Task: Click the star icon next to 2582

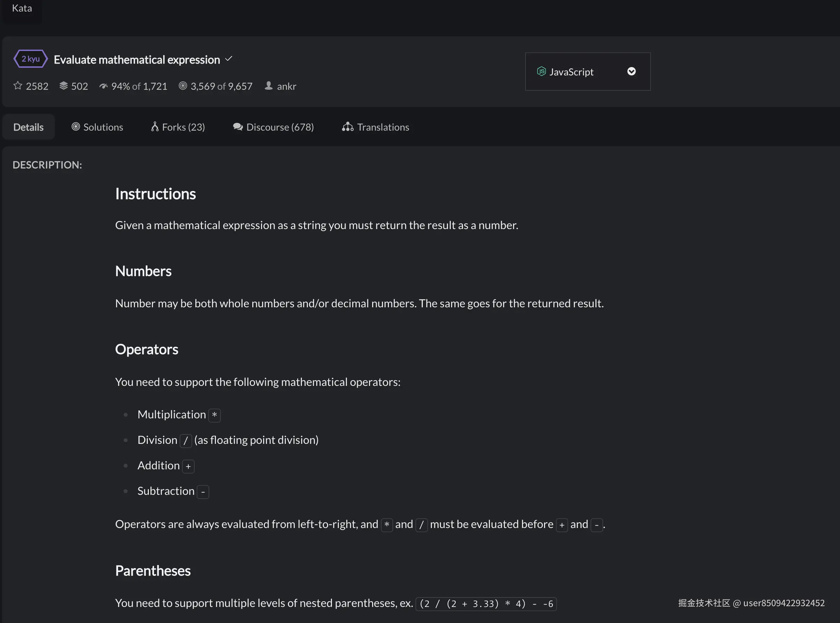Action: tap(18, 86)
